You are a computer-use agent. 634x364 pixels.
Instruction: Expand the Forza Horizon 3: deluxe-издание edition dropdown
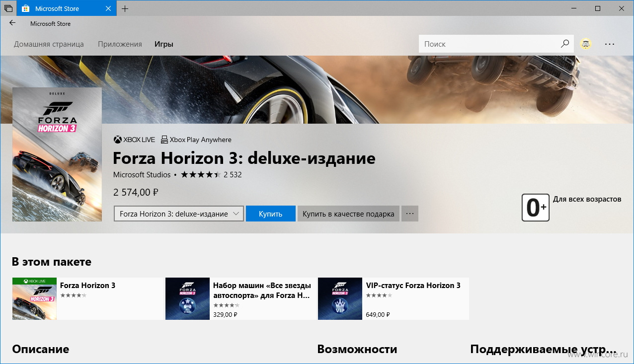click(x=179, y=214)
